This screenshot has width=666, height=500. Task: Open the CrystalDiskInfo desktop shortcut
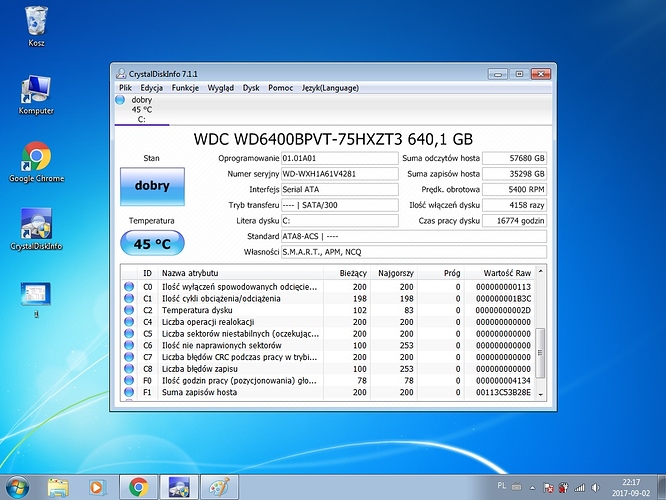36,230
